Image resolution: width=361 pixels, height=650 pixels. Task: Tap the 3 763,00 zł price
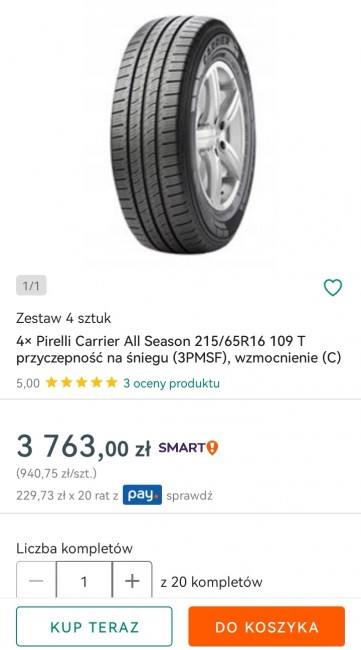point(83,448)
